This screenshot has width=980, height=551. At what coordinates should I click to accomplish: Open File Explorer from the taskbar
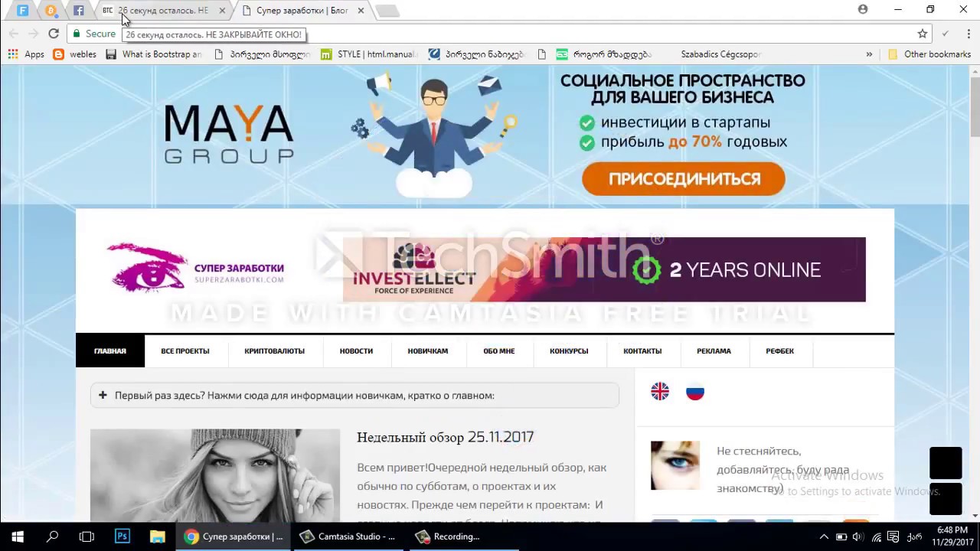[x=157, y=536]
